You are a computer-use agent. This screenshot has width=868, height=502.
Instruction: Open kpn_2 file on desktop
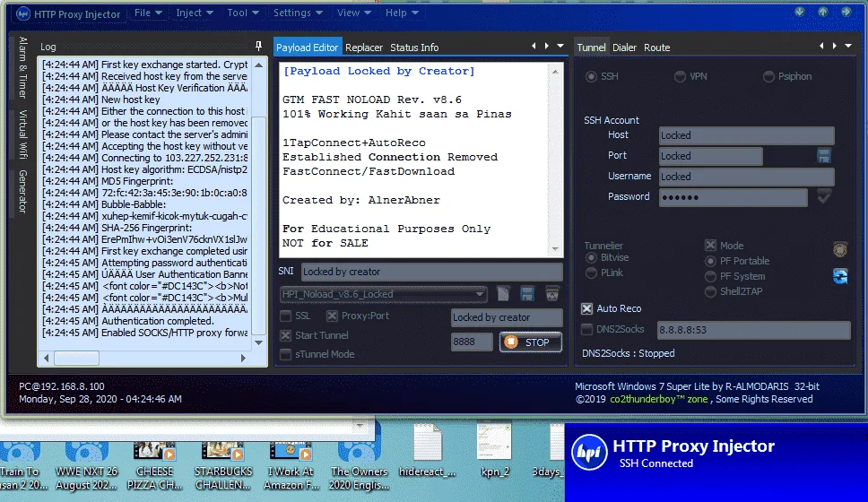494,452
